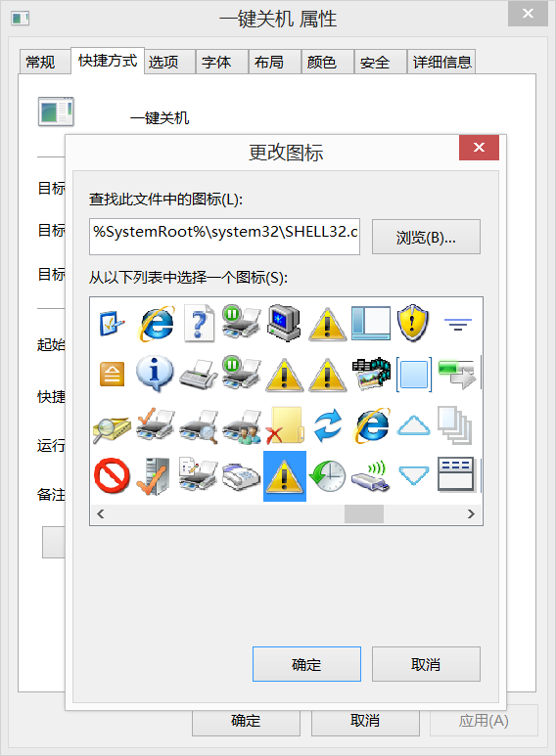Click the icon list scroll left arrow
The height and width of the screenshot is (756, 556).
point(101,514)
